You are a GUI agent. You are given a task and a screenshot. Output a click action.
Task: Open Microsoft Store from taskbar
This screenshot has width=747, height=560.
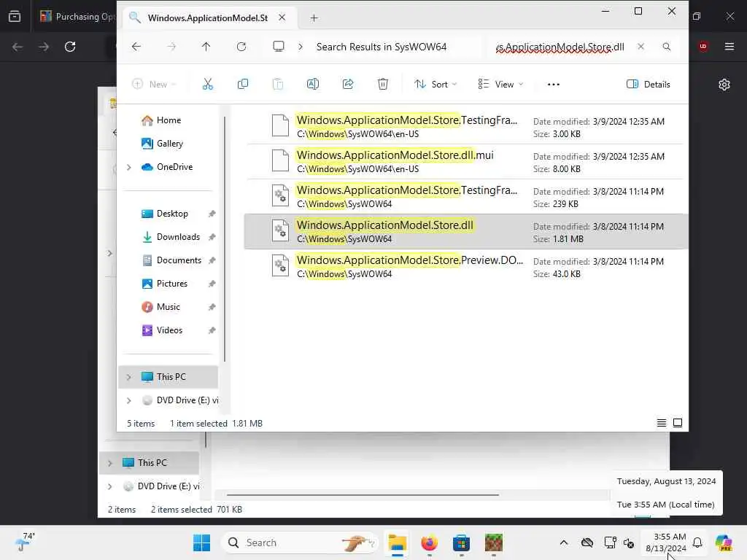[461, 542]
